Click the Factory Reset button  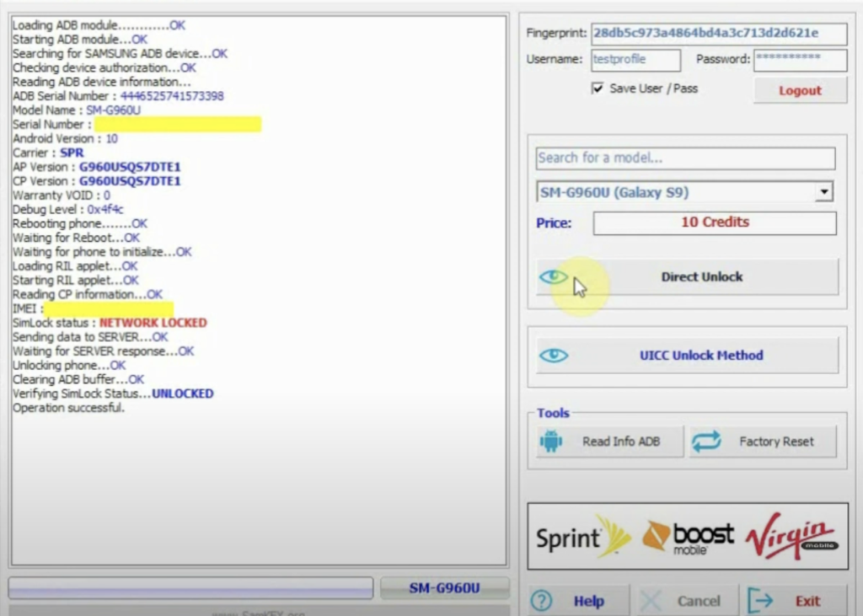(x=762, y=442)
